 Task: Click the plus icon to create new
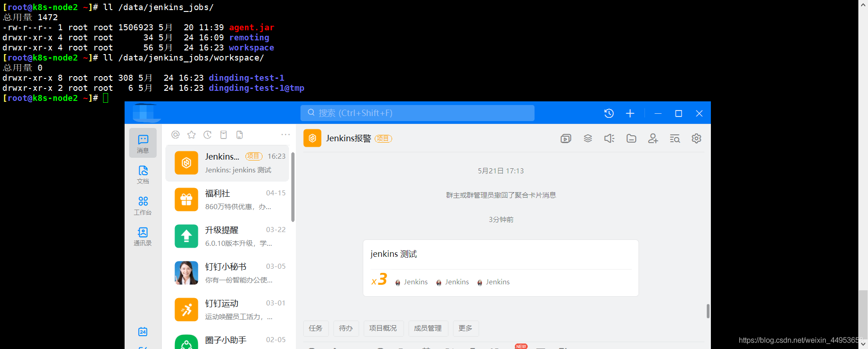(x=630, y=113)
